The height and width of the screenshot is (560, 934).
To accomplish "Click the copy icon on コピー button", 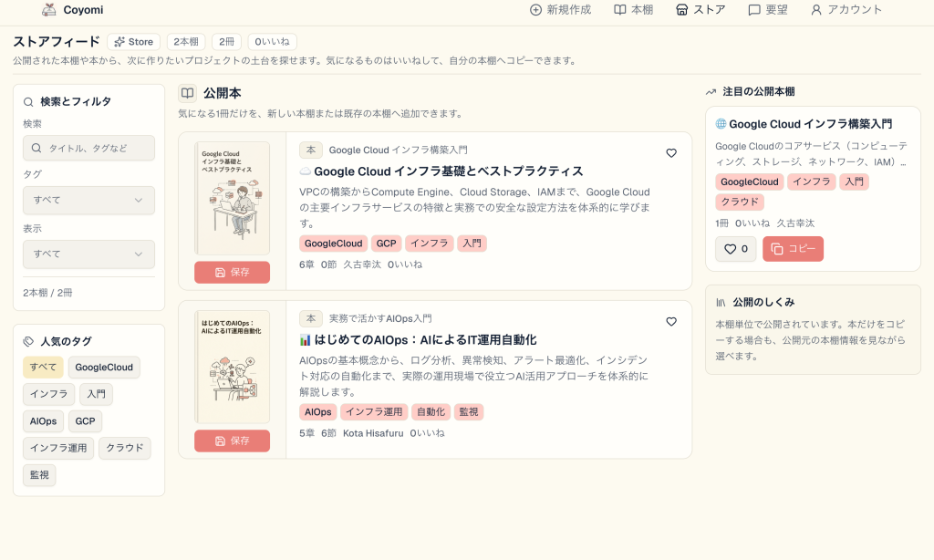I will pos(777,249).
